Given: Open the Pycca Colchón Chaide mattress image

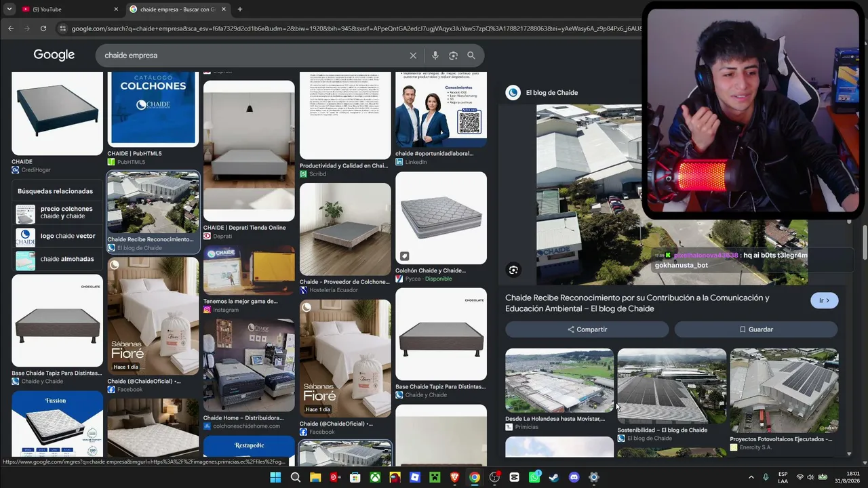Looking at the screenshot, I should [441, 218].
